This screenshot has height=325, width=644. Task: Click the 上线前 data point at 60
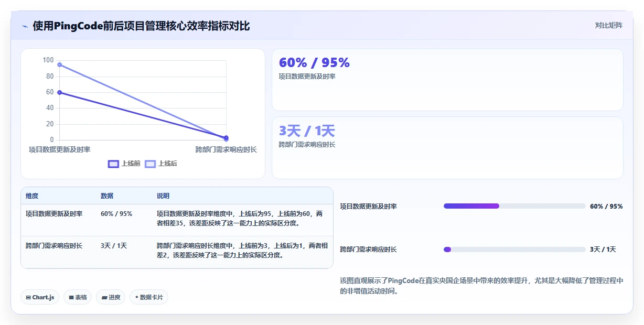coord(60,92)
